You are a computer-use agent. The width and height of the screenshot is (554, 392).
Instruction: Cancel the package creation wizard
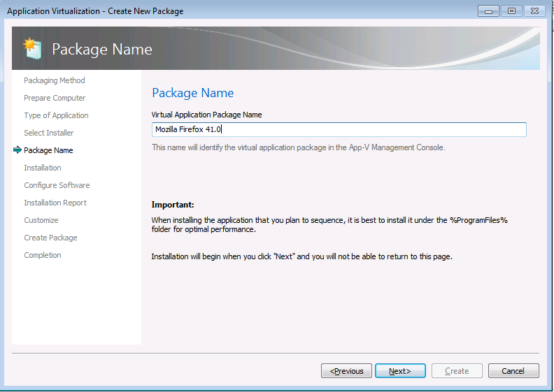click(513, 371)
